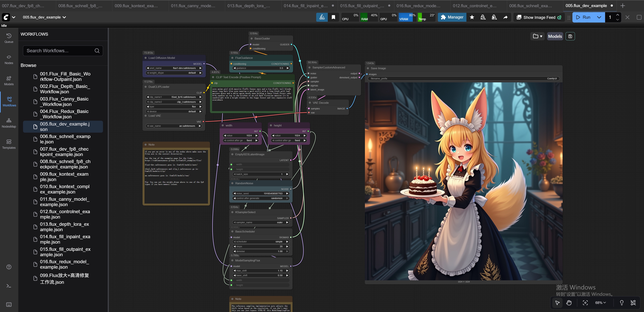This screenshot has height=312, width=644.
Task: Select the Hand pan tool
Action: coord(569,302)
